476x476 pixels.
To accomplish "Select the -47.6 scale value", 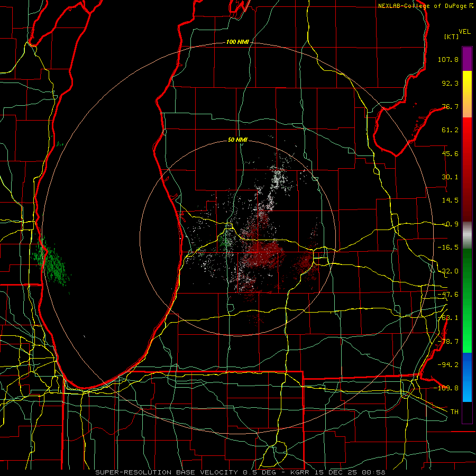I will pos(448,295).
